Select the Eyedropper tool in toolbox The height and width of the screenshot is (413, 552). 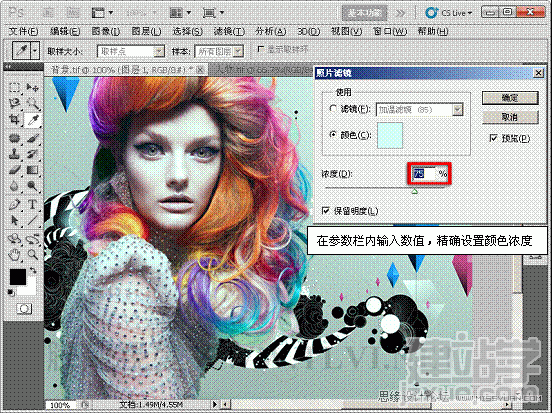click(32, 120)
